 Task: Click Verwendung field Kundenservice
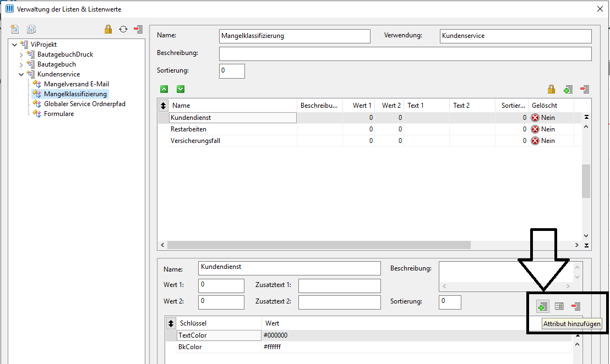pyautogui.click(x=515, y=36)
